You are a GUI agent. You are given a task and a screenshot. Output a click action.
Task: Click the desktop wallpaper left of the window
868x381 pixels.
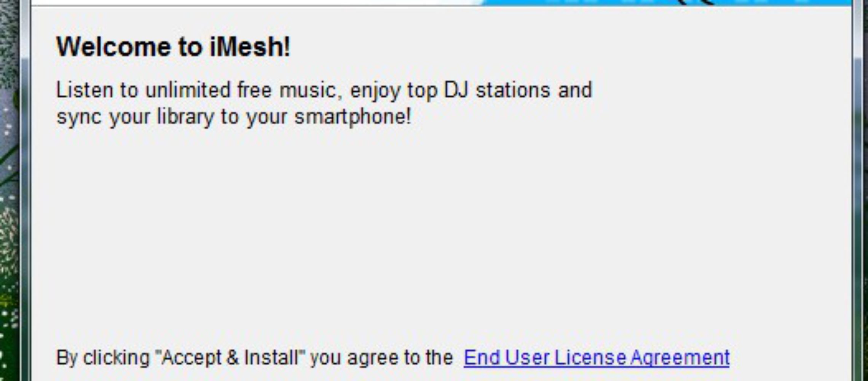pyautogui.click(x=9, y=190)
